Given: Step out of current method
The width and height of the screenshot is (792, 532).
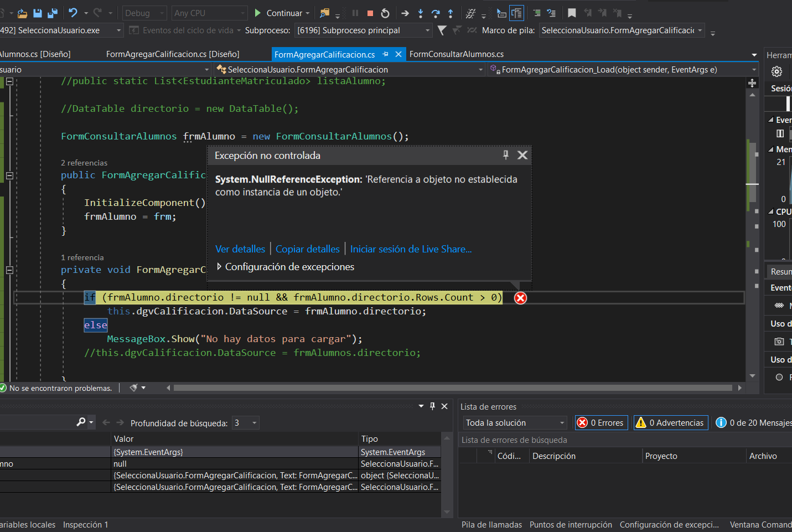Looking at the screenshot, I should click(x=451, y=13).
